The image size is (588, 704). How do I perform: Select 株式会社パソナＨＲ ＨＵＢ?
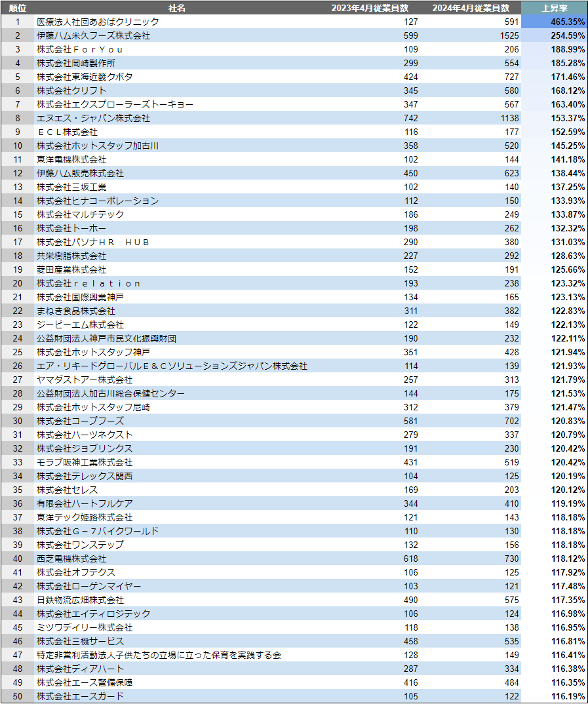tap(93, 242)
